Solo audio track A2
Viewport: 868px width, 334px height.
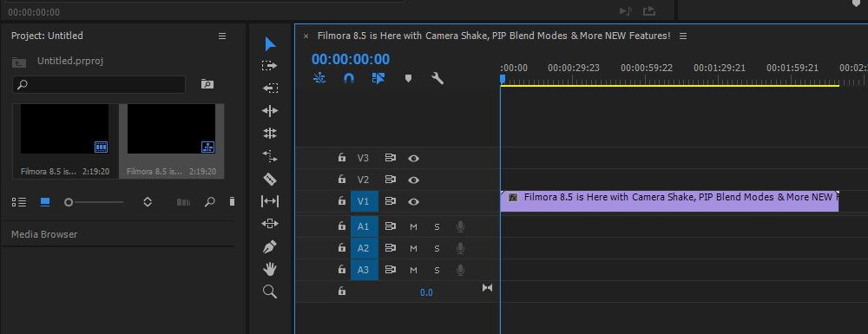click(x=437, y=249)
